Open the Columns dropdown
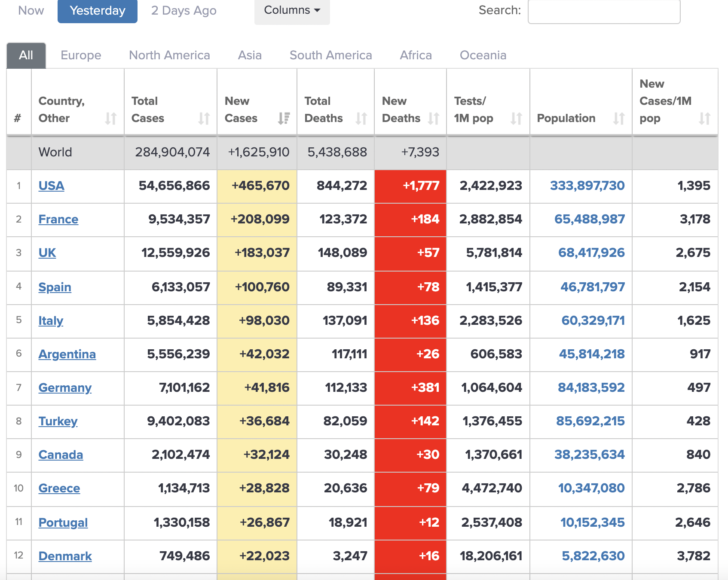This screenshot has height=580, width=728. click(292, 11)
